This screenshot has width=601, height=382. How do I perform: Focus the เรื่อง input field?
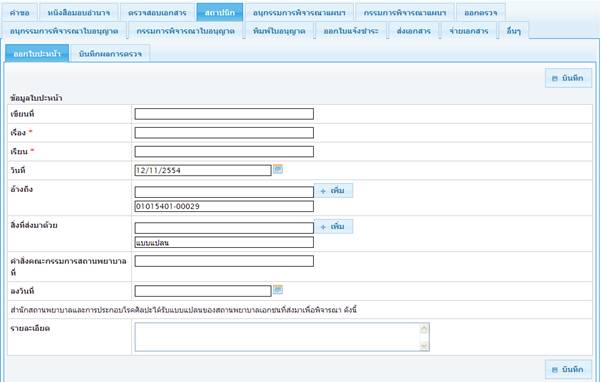pyautogui.click(x=224, y=133)
